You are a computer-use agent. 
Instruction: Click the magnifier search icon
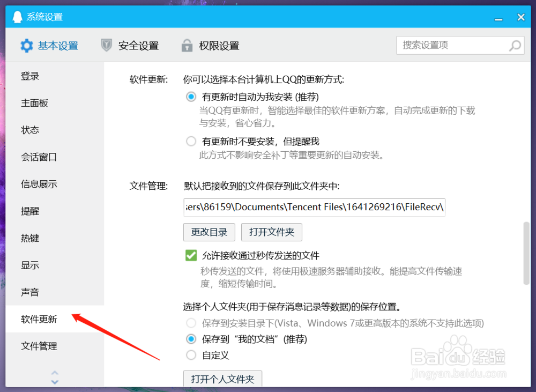[515, 46]
